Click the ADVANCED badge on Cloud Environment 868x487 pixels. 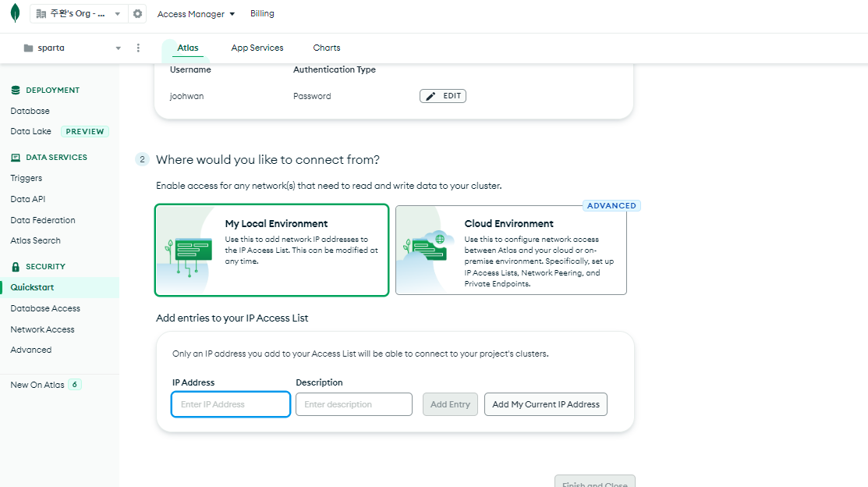611,205
